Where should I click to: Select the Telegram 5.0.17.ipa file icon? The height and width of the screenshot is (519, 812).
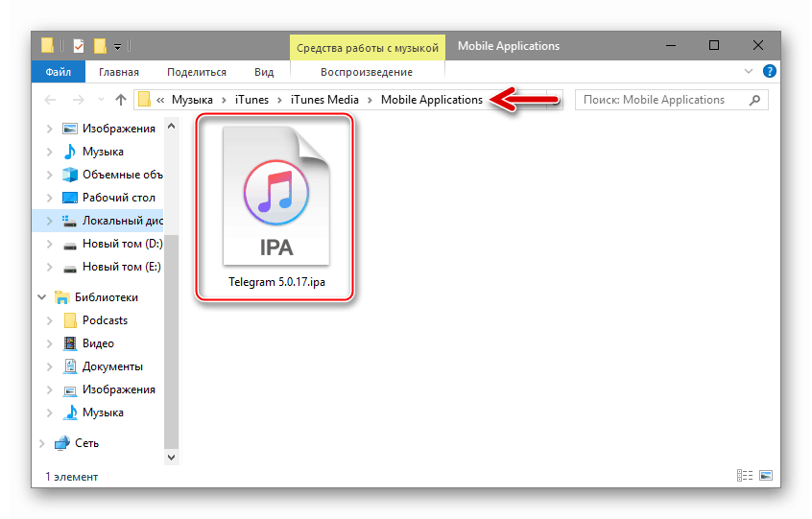276,196
